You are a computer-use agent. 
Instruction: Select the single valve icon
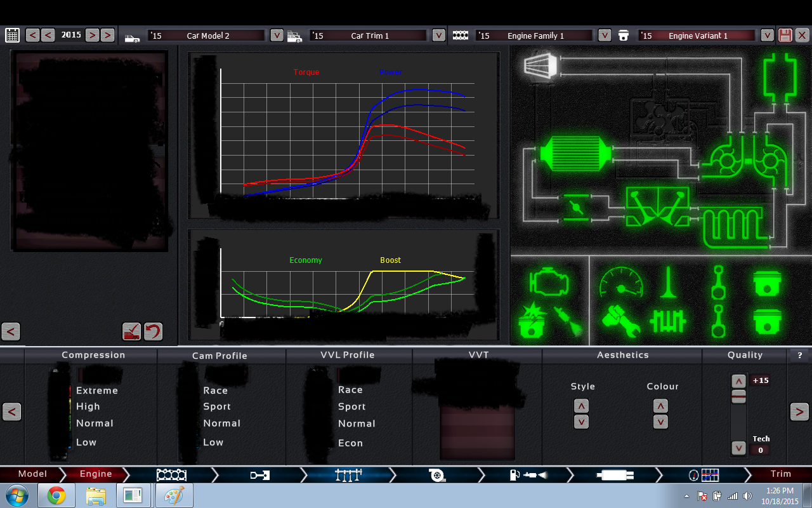[x=668, y=282]
